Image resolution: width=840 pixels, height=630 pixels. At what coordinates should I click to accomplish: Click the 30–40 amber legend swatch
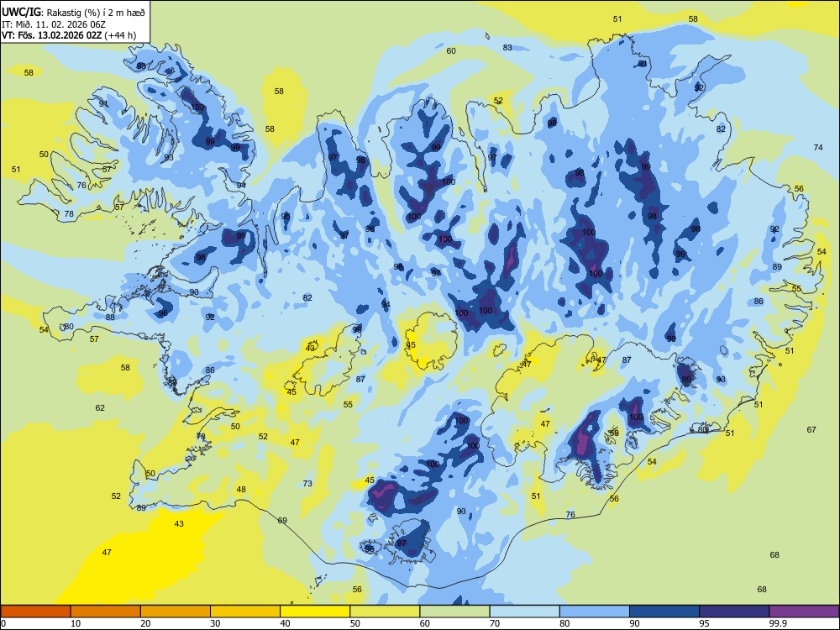click(x=245, y=612)
